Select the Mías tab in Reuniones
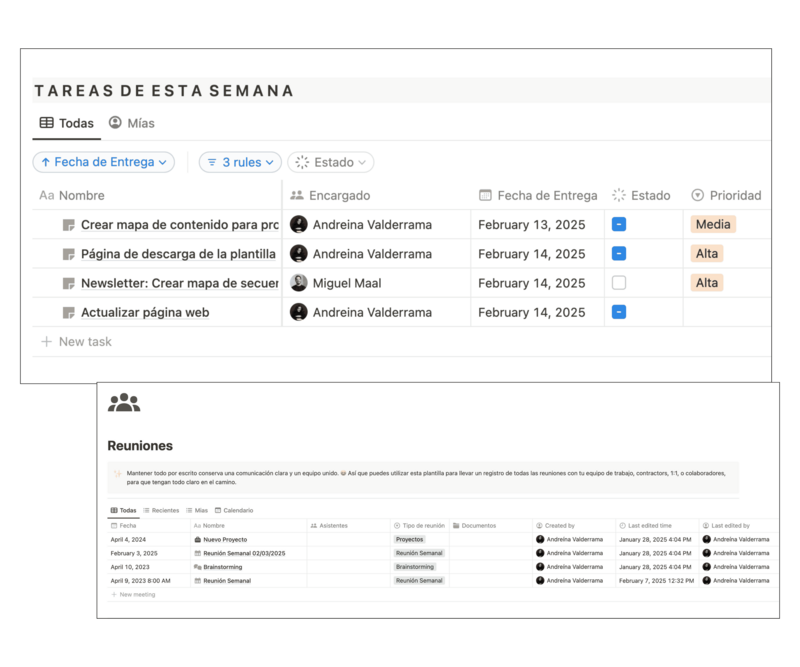Screen dimensions: 800x667 tap(197, 510)
